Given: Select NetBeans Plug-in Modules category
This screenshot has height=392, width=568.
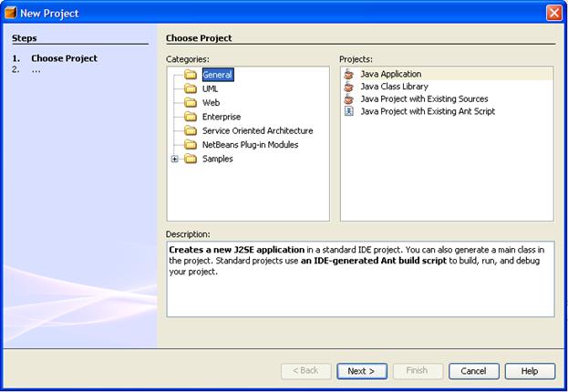Looking at the screenshot, I should point(250,145).
